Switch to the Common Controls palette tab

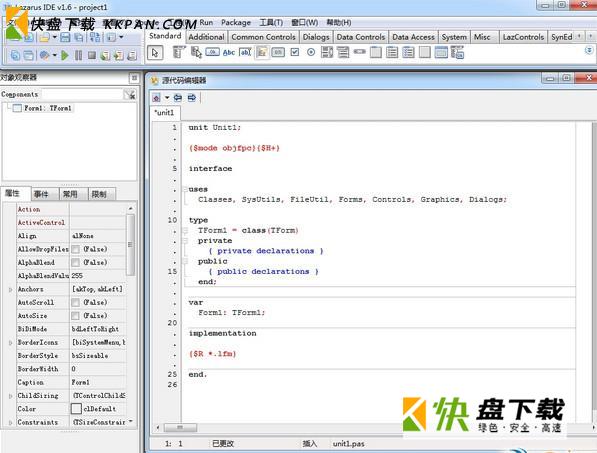point(263,37)
